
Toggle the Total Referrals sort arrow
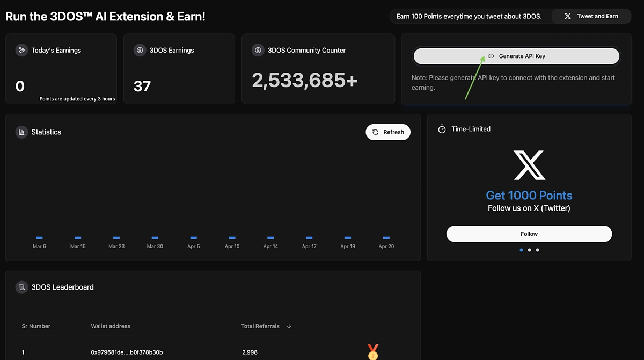click(289, 326)
